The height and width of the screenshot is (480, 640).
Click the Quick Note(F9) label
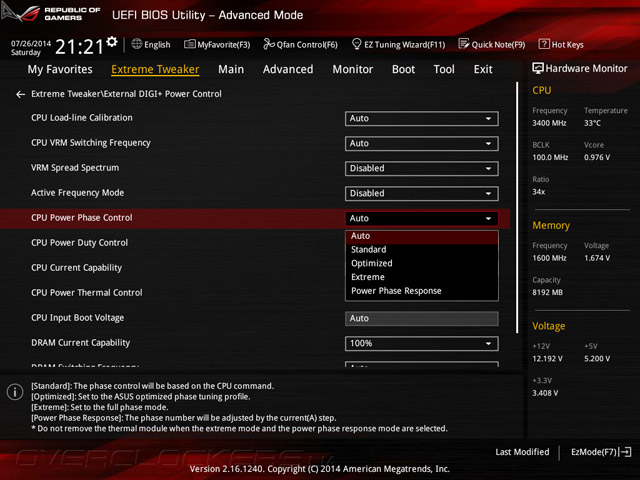(x=498, y=44)
